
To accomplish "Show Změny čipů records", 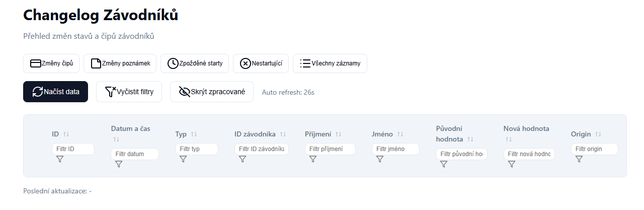I will (x=51, y=63).
